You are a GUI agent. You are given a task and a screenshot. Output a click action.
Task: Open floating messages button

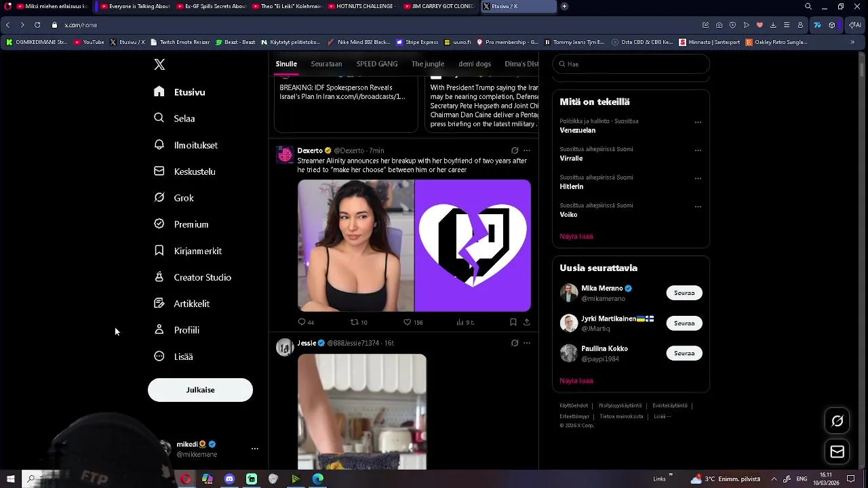(837, 452)
